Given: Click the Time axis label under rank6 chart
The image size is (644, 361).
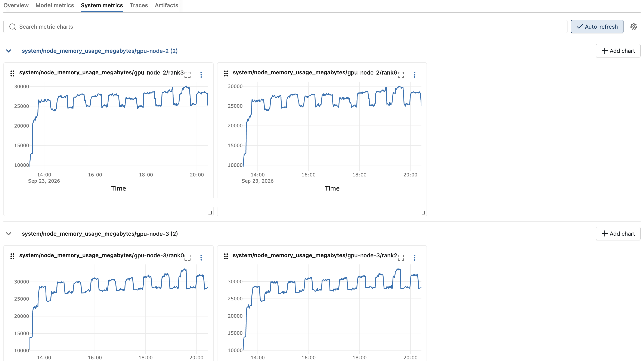Looking at the screenshot, I should tap(332, 189).
